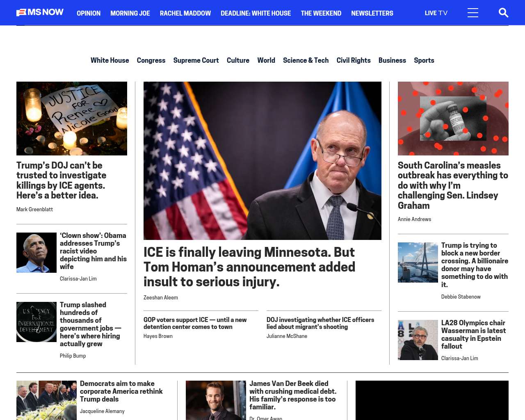
Task: View author Zeeshan Aleem's page
Action: 161,297
